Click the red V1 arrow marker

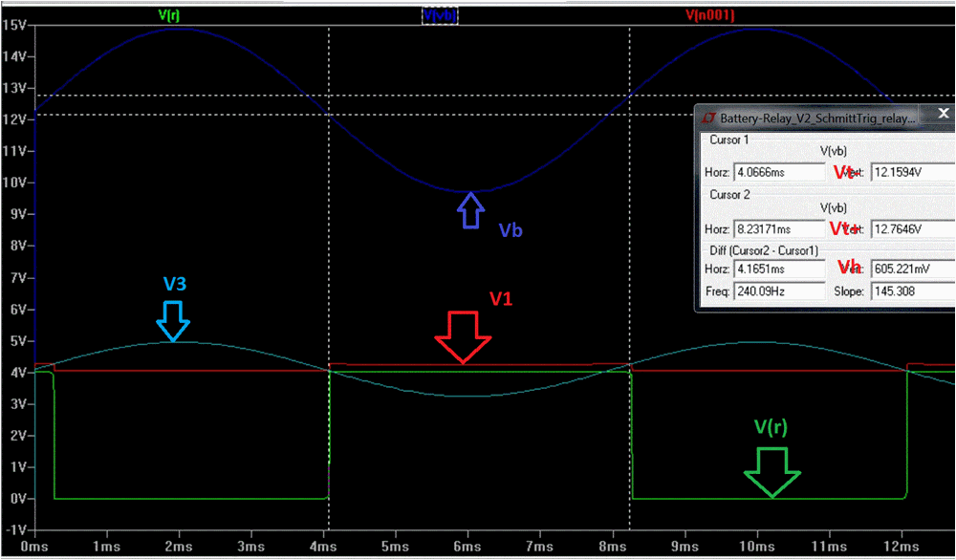[463, 337]
